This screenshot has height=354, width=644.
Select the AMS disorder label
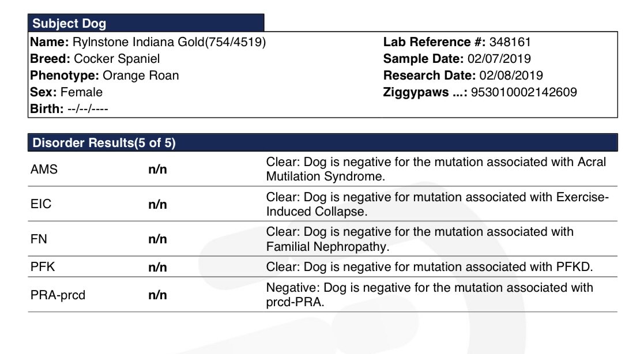pos(44,170)
